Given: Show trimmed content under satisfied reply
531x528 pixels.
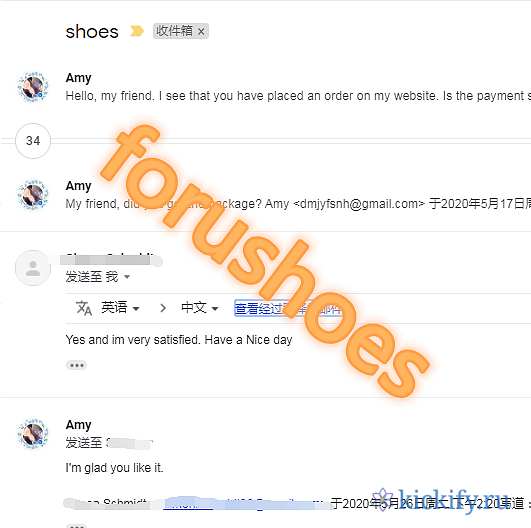Looking at the screenshot, I should [x=77, y=365].
